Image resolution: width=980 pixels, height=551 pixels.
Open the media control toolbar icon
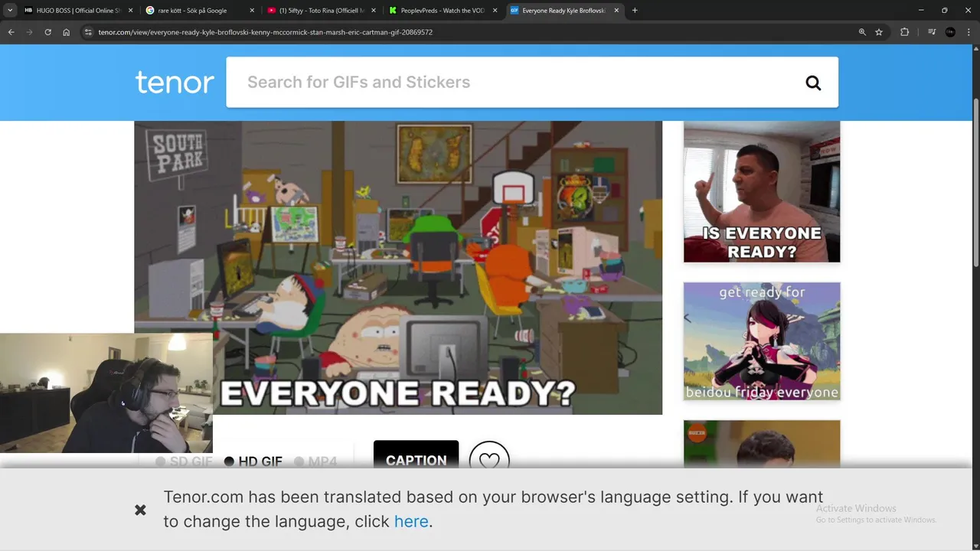click(x=931, y=32)
